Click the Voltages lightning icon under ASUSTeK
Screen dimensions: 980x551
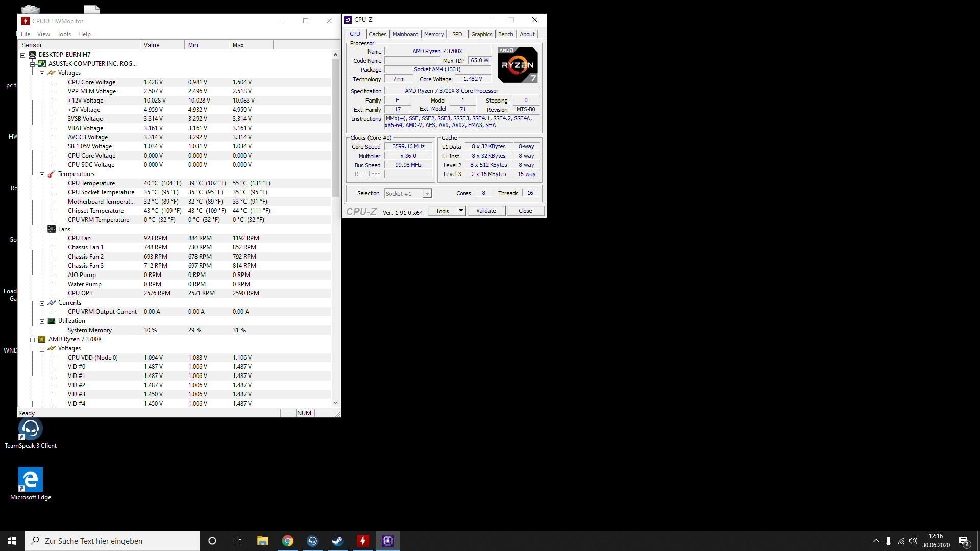click(52, 73)
